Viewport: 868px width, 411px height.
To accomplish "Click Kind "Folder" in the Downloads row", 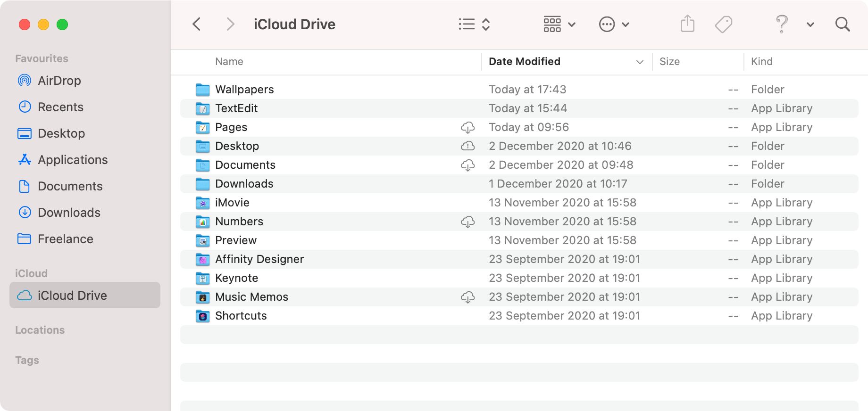I will tap(768, 184).
